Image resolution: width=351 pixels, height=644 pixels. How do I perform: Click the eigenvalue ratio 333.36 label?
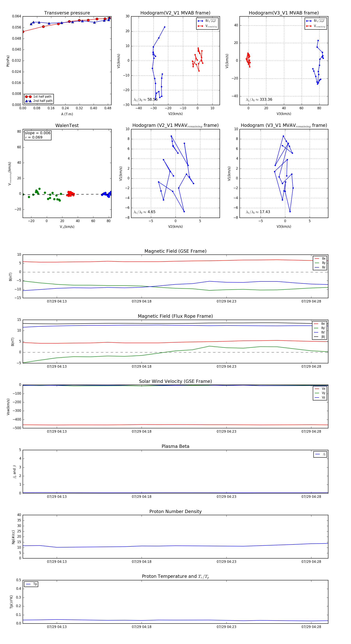coord(259,100)
